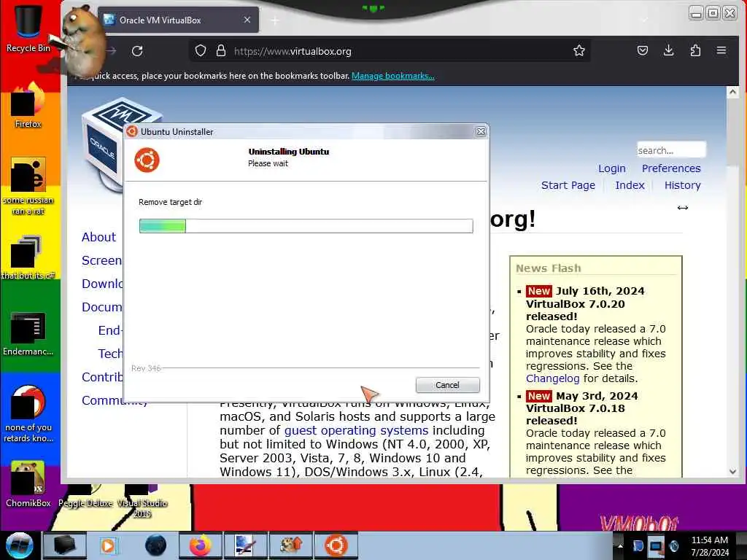Image resolution: width=747 pixels, height=560 pixels.
Task: Click the 'News Flash' heading
Action: [549, 268]
